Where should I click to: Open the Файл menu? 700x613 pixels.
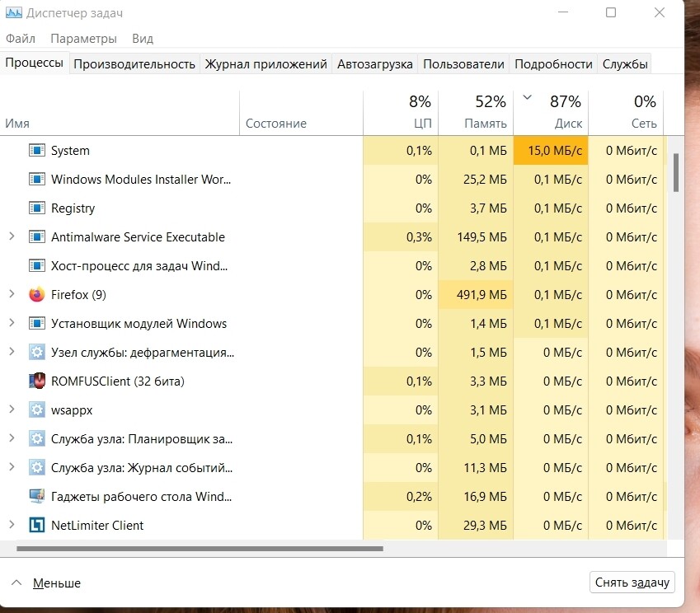click(x=21, y=39)
